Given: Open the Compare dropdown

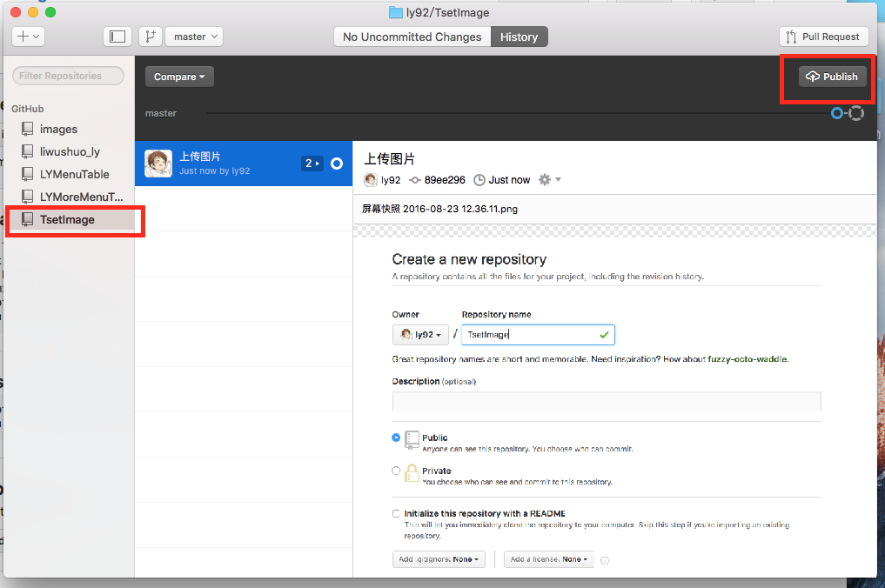Looking at the screenshot, I should click(x=179, y=77).
